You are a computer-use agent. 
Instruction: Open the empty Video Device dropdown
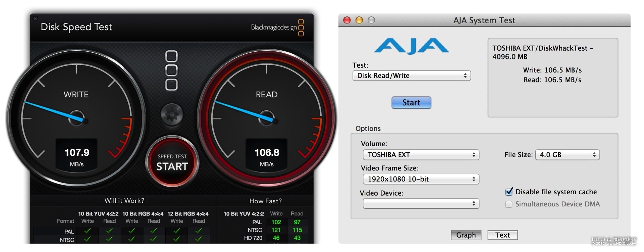coord(421,203)
